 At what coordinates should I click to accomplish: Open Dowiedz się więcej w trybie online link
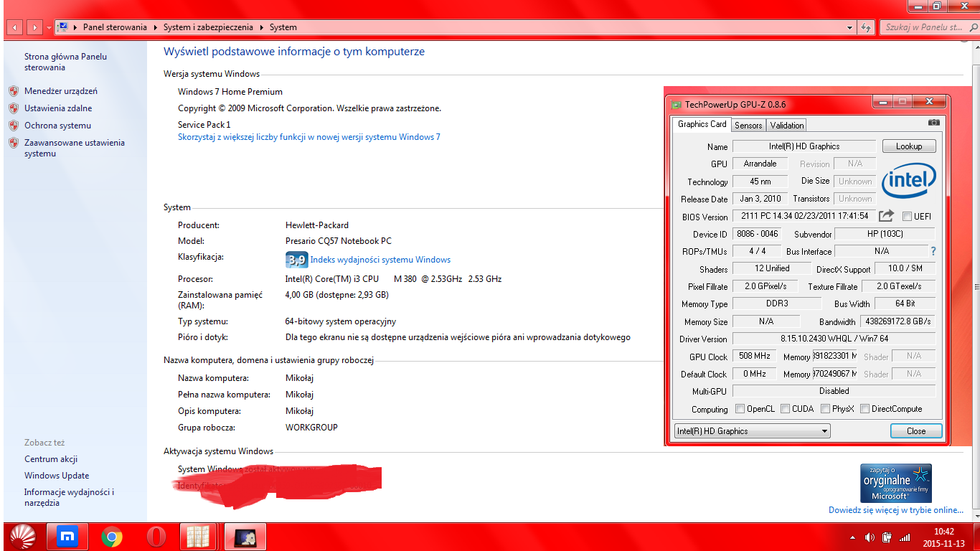(896, 510)
